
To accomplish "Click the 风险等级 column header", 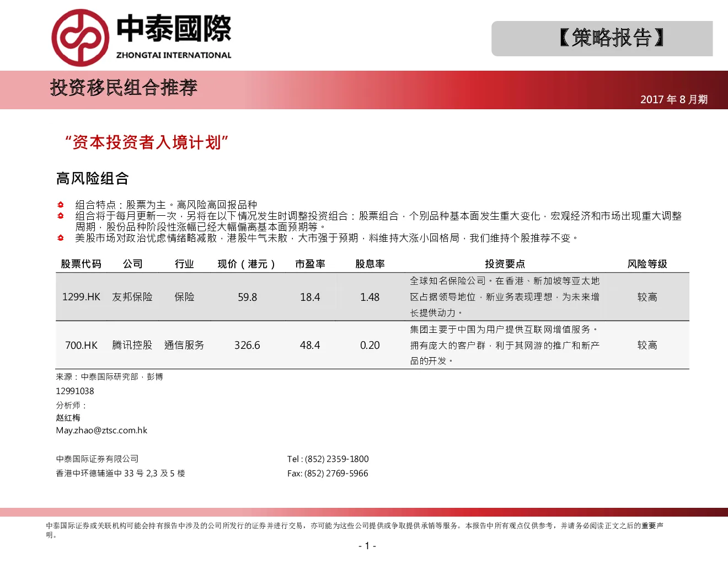I will [x=647, y=264].
